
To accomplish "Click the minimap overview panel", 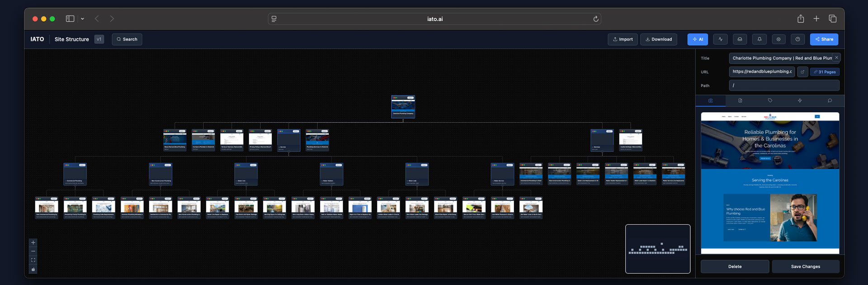I will click(x=658, y=249).
